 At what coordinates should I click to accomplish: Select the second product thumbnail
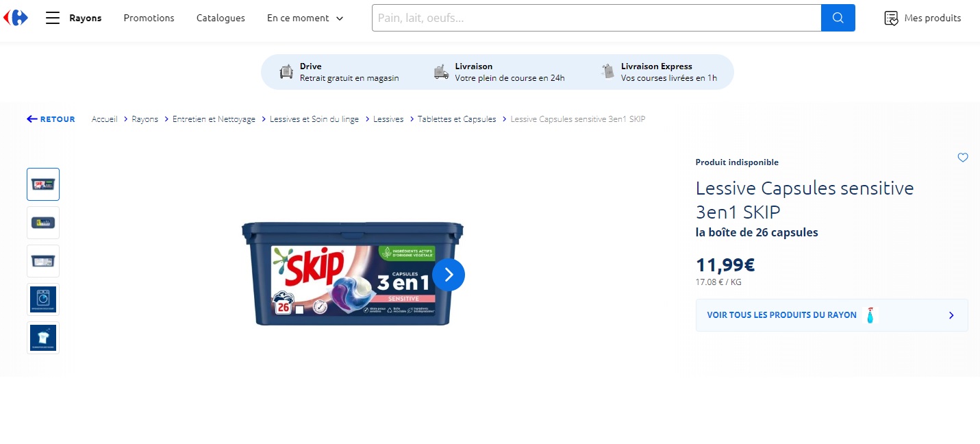tap(43, 223)
